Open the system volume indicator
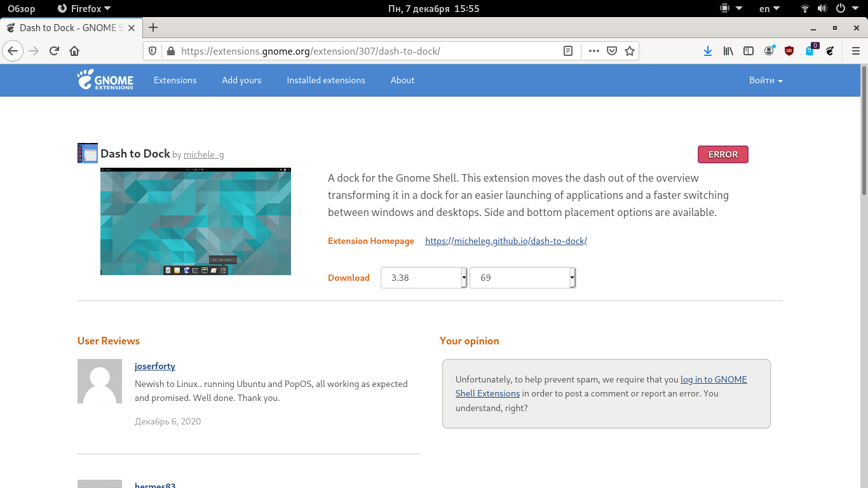The width and height of the screenshot is (868, 488). point(822,9)
